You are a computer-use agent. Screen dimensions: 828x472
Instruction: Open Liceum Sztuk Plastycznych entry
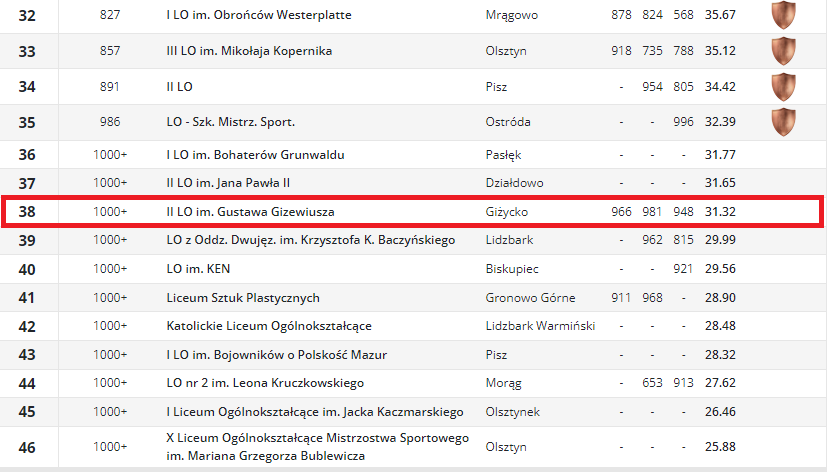click(x=243, y=298)
